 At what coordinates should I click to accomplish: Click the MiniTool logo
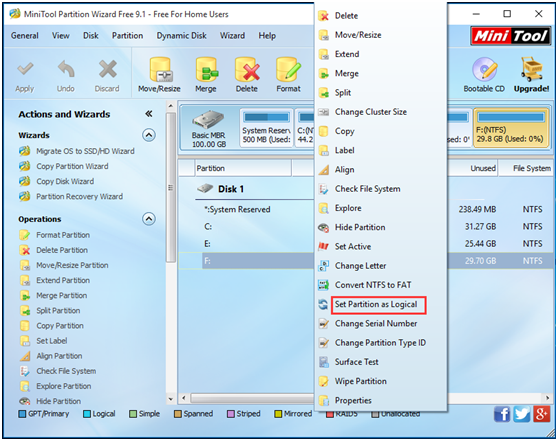coord(510,36)
